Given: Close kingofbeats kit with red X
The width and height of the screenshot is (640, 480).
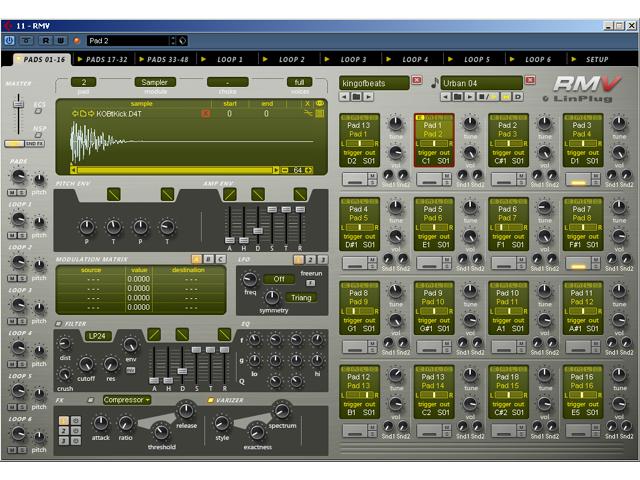Looking at the screenshot, I should pyautogui.click(x=417, y=80).
